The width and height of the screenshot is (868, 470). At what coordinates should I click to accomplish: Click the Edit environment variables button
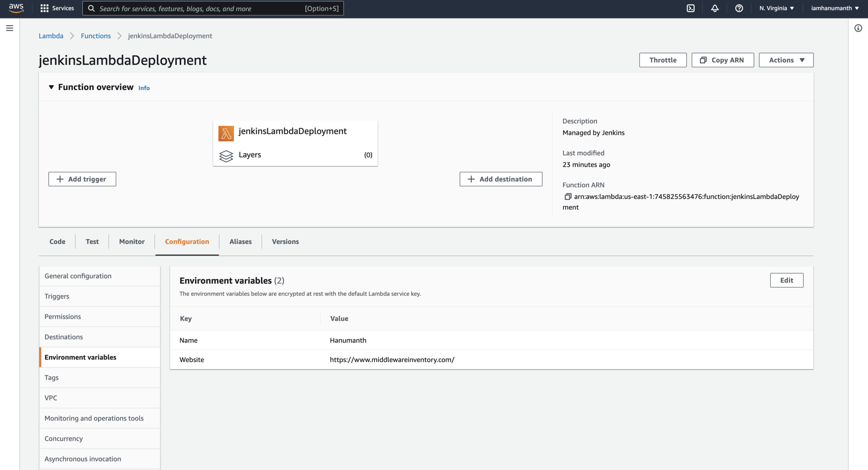786,280
